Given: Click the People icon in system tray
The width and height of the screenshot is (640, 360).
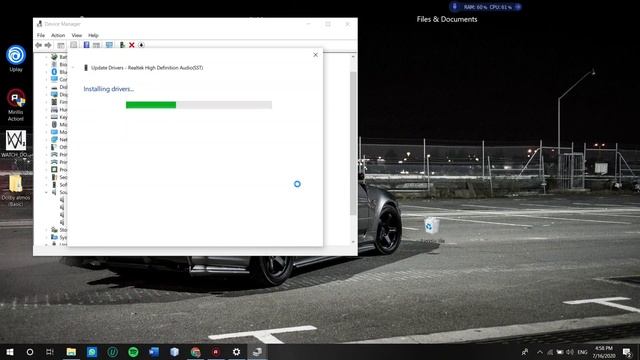Looking at the screenshot, I should 525,352.
